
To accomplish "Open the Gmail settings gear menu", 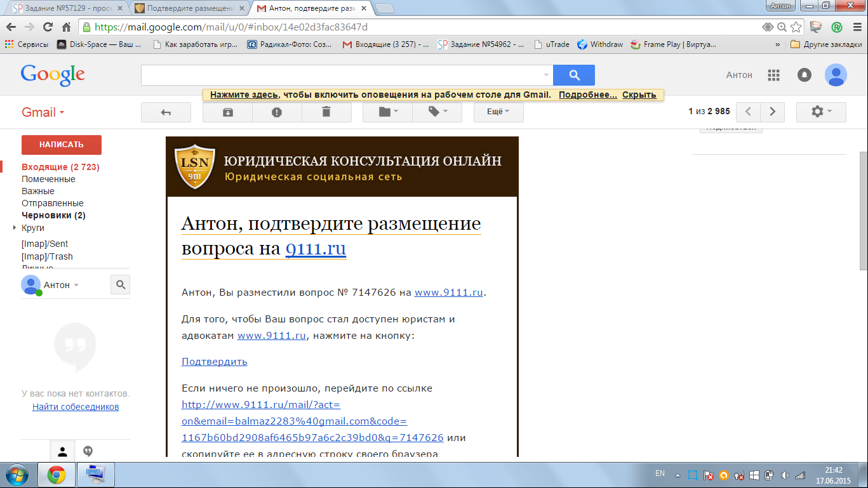I will (x=821, y=112).
